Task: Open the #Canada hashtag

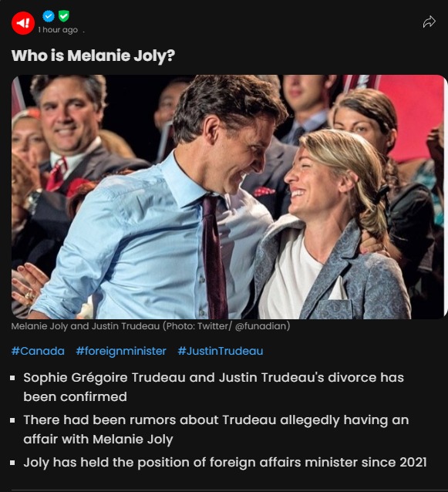Action: coord(38,351)
